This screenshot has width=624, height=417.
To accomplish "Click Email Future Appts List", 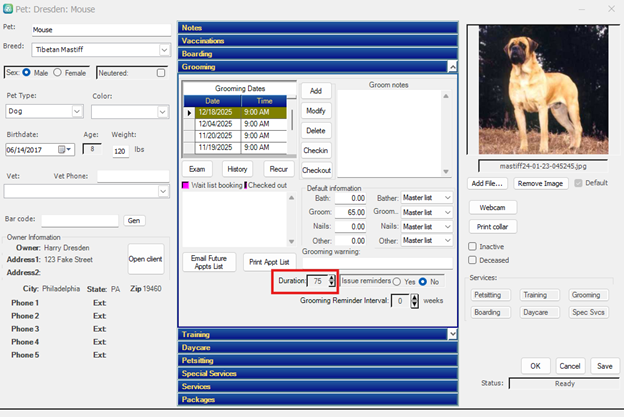I will pos(209,262).
